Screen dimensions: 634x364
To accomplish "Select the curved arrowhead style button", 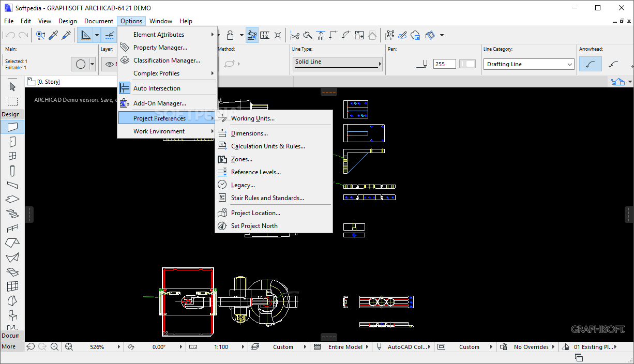I will click(x=590, y=64).
